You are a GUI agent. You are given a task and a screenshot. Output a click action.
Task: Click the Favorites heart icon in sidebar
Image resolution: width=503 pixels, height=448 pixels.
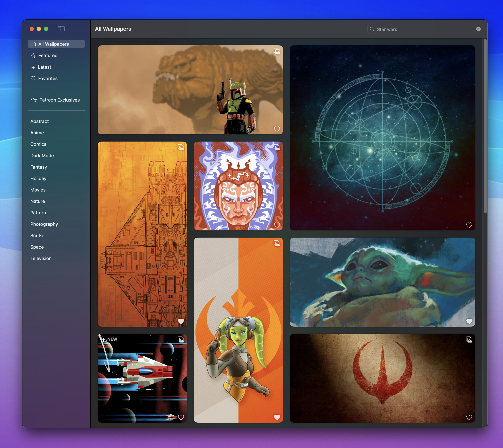(33, 79)
